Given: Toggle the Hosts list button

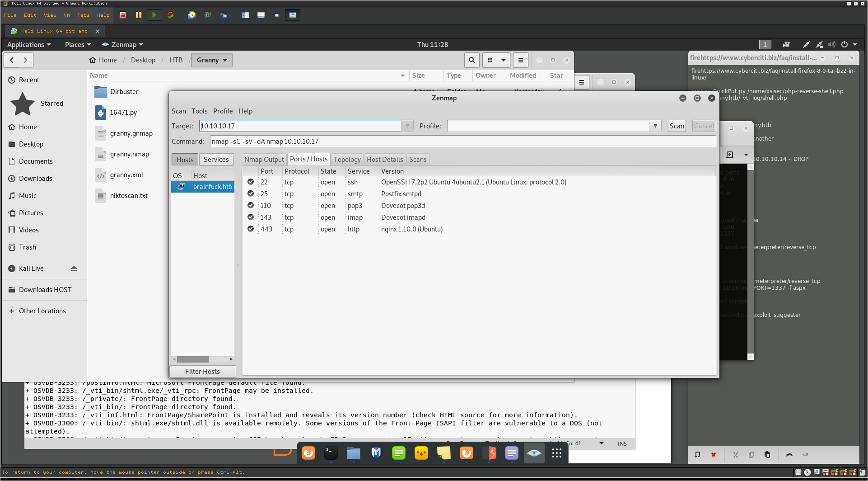Looking at the screenshot, I should coord(185,160).
